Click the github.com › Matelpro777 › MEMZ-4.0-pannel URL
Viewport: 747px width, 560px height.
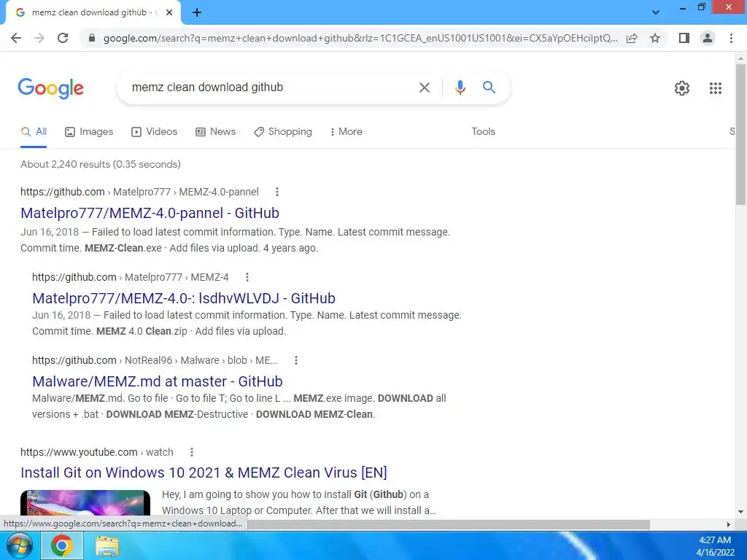139,192
